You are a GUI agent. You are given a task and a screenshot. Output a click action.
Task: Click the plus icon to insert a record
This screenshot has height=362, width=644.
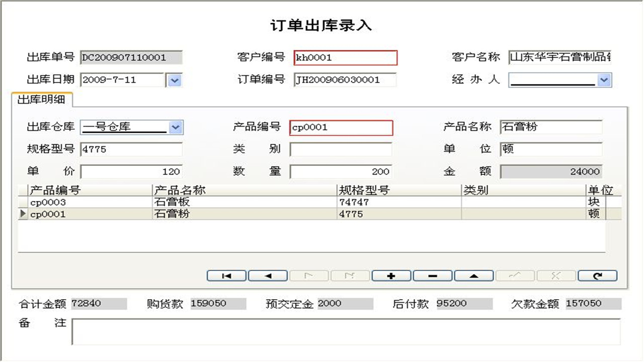click(x=391, y=276)
